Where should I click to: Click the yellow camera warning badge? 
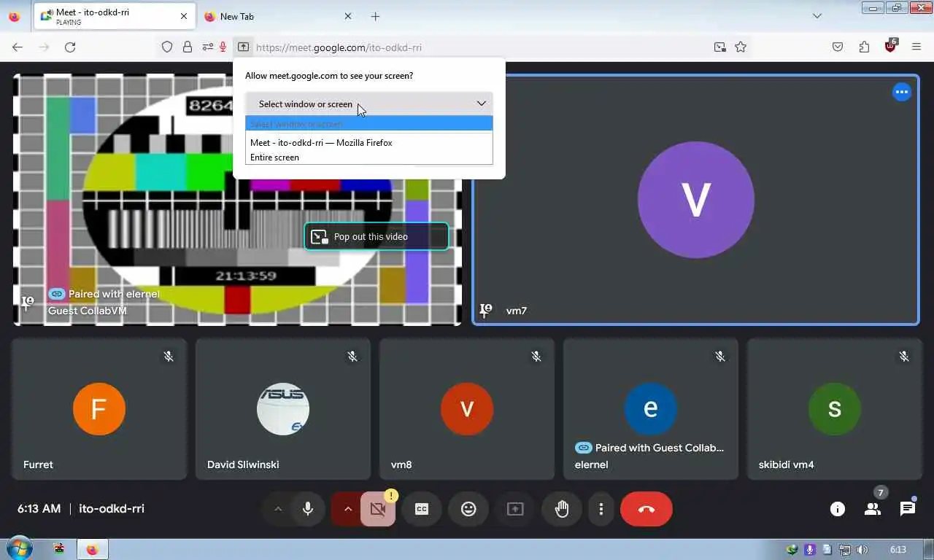[x=391, y=496]
